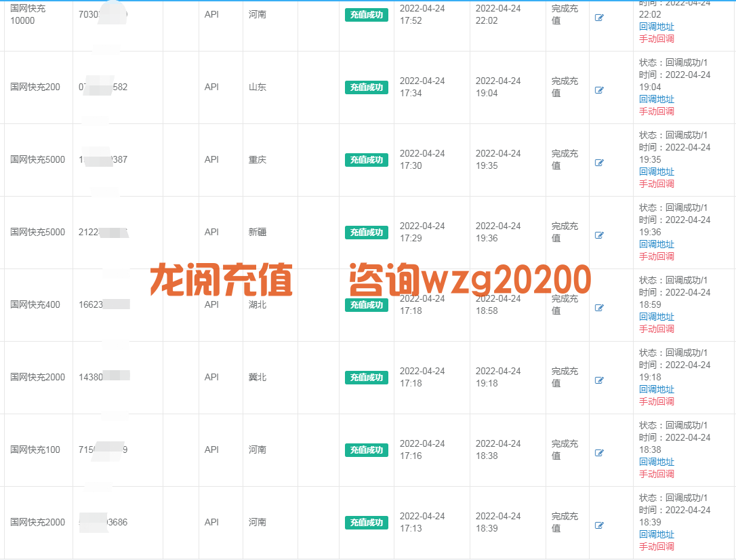Open 回调地址 link in the 重庆 row

(656, 172)
